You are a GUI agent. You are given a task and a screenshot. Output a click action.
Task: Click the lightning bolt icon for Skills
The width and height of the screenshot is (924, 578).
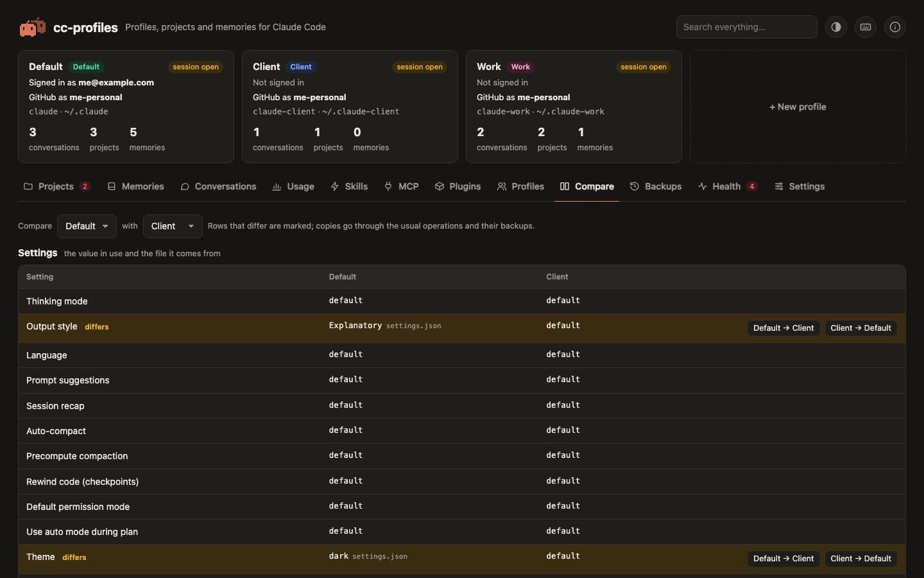pos(335,186)
